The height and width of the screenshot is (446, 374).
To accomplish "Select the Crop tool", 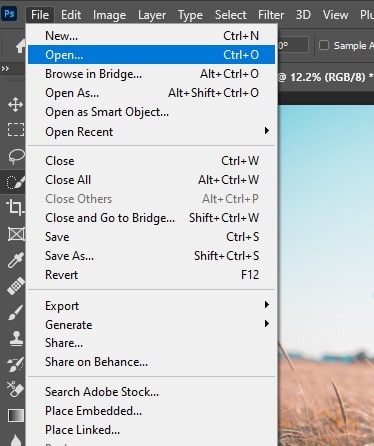I will [x=15, y=207].
